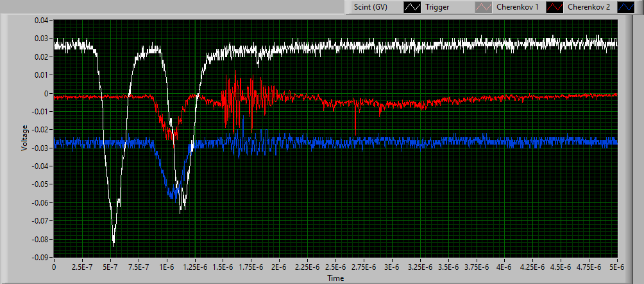Edit the 0.04 maximum voltage scale value
Screen dimensions: 644x284
(x=41, y=21)
